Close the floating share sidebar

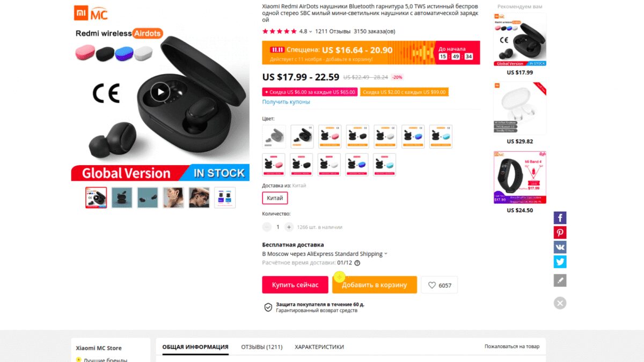coord(560,303)
